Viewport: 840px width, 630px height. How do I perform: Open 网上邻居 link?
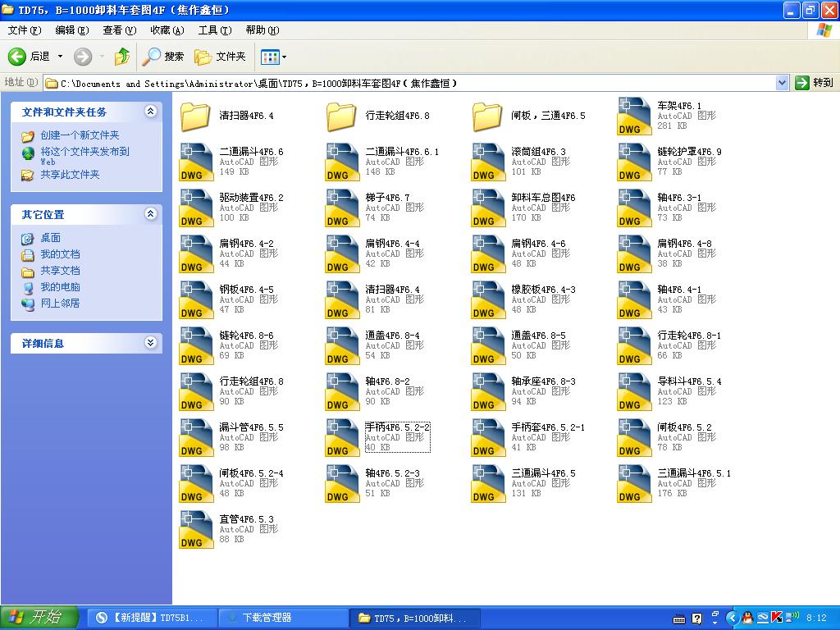pyautogui.click(x=60, y=304)
